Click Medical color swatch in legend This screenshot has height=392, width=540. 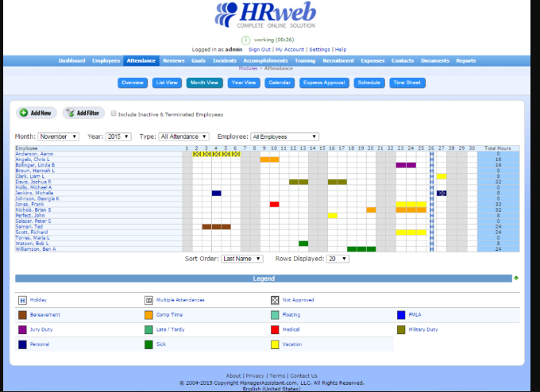pyautogui.click(x=275, y=329)
